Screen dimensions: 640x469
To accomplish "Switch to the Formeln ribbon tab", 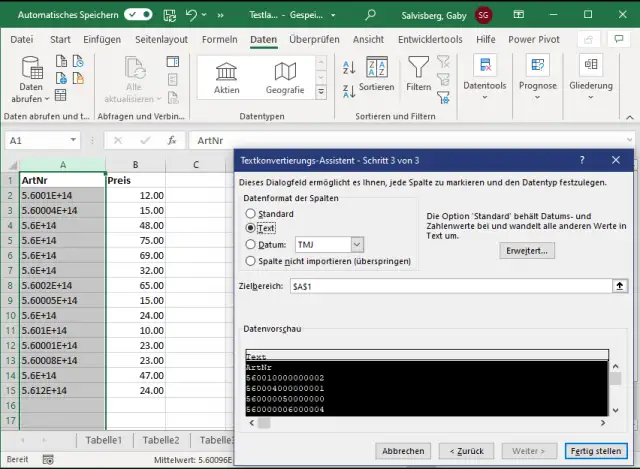I will coord(219,39).
